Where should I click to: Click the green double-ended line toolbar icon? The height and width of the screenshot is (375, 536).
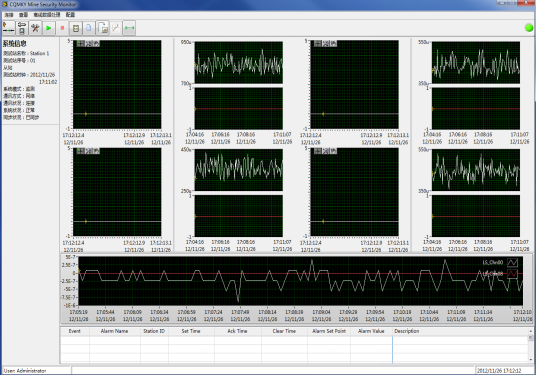click(x=129, y=28)
